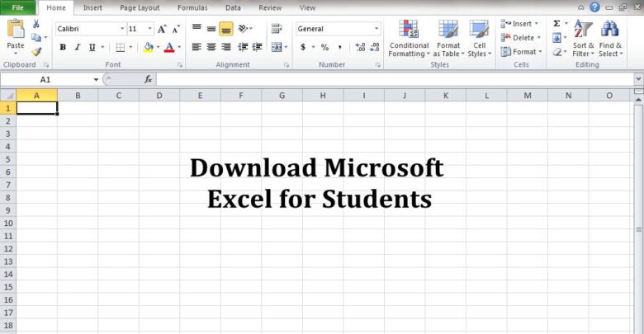This screenshot has width=644, height=334.
Task: Center text horizontally
Action: [211, 47]
